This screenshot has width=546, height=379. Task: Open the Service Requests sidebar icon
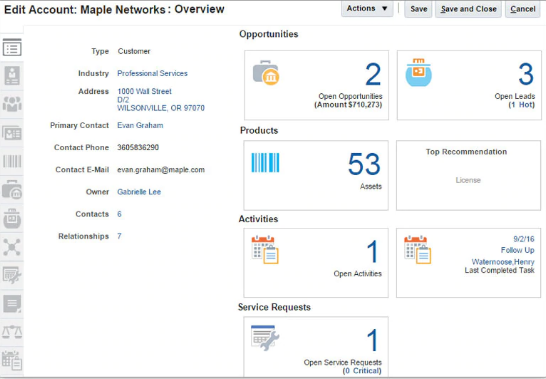tap(12, 275)
